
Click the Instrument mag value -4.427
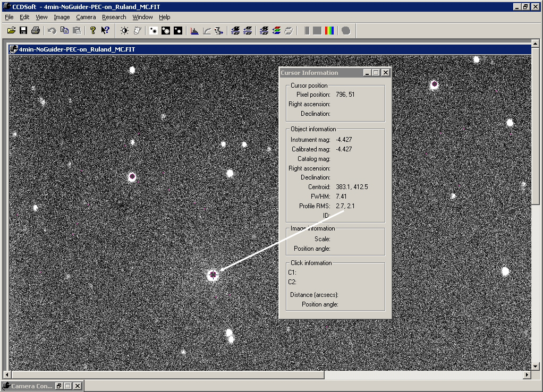click(344, 140)
